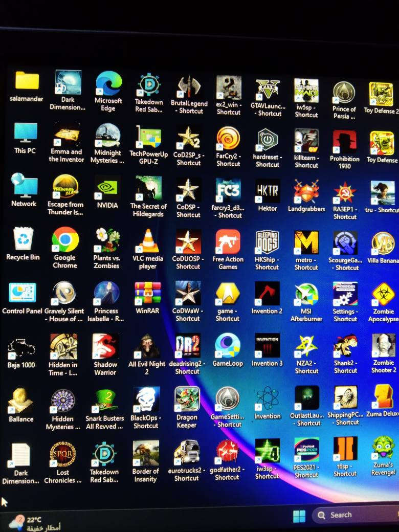The width and height of the screenshot is (399, 532).
Task: Select the This PC icon
Action: pos(25,134)
